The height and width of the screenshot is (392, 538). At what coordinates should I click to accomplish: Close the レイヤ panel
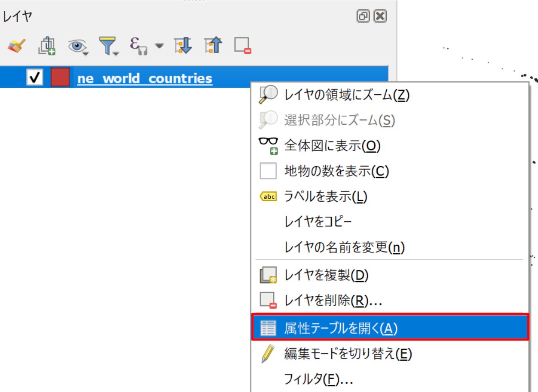pos(380,16)
